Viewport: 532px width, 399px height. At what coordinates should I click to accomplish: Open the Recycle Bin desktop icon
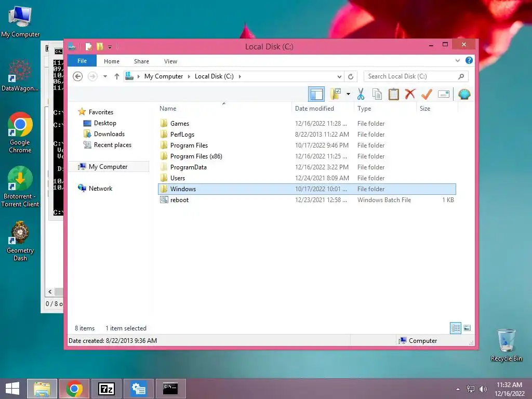(x=506, y=345)
